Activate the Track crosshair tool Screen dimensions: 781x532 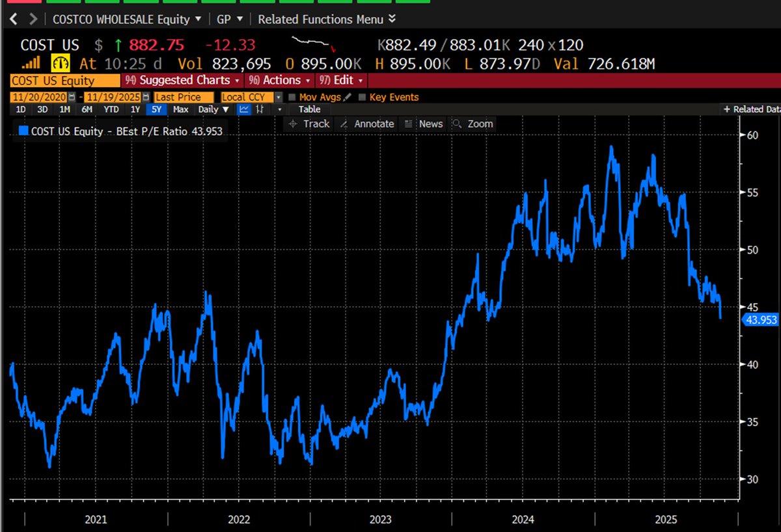[308, 124]
